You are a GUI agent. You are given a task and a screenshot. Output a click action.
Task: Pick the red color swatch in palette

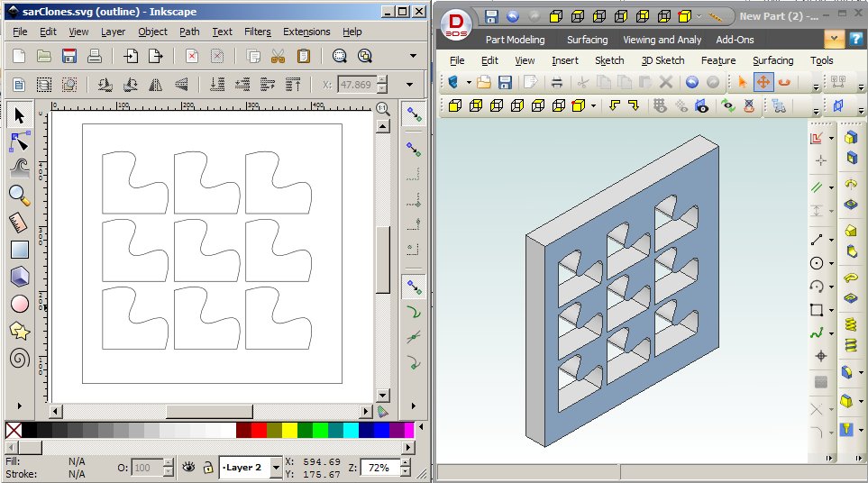point(259,431)
